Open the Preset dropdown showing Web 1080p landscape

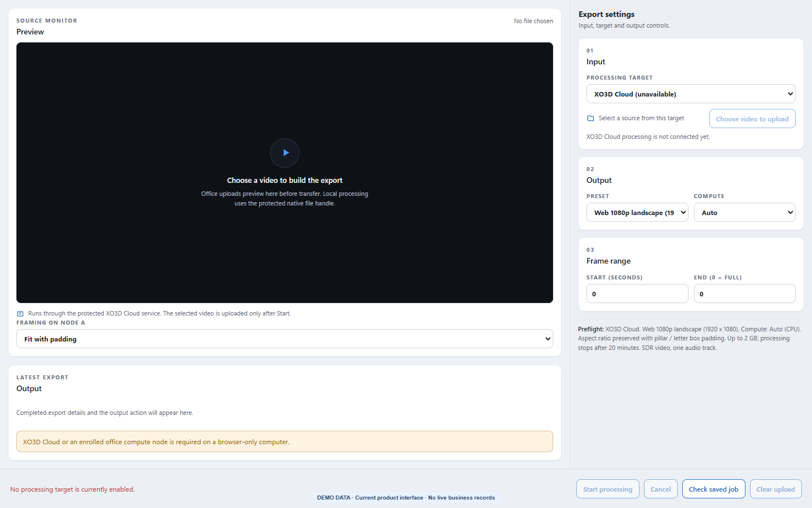point(637,212)
